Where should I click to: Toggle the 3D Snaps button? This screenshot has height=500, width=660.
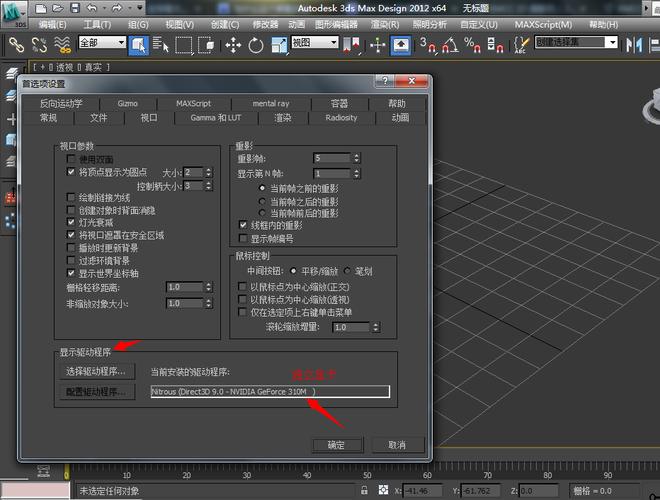point(427,45)
